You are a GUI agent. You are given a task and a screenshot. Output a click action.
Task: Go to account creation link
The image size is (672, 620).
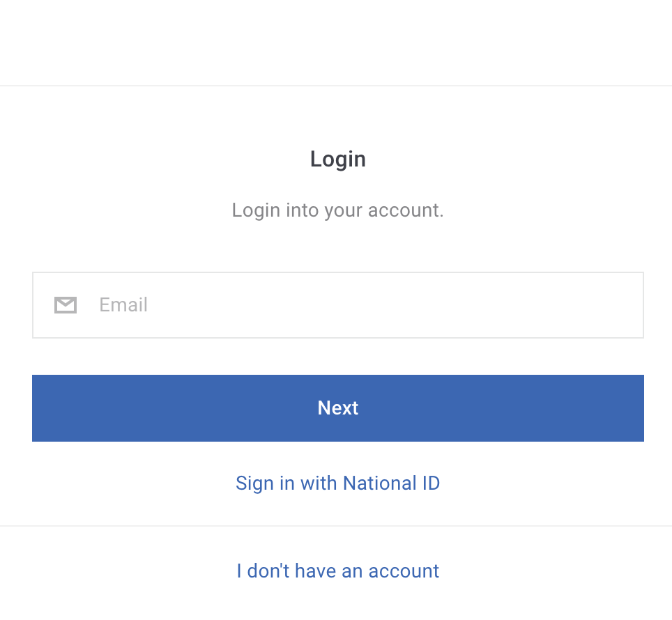click(x=337, y=571)
